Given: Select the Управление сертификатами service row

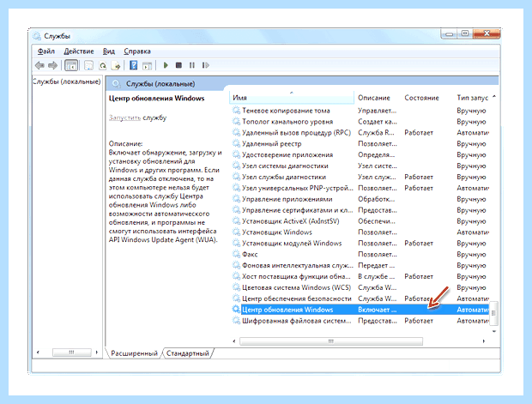Looking at the screenshot, I should tap(298, 210).
